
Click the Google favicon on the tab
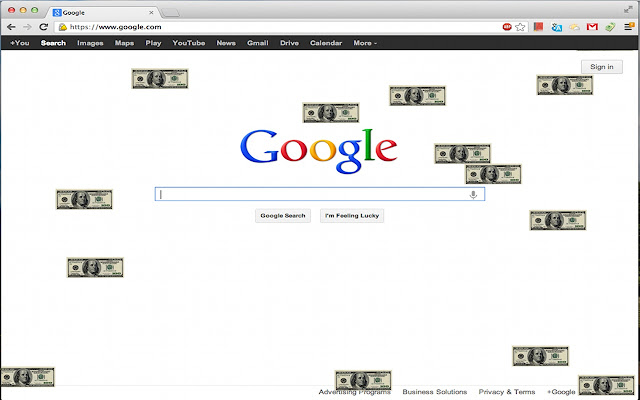coord(57,13)
